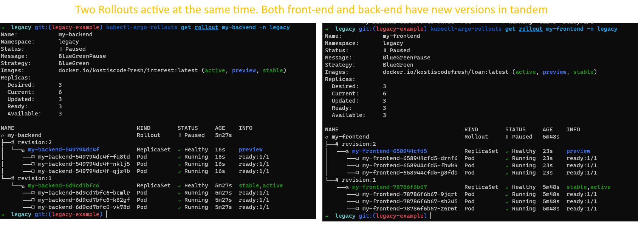Viewport: 644px width, 229px height.
Task: Click the underlined rollout word in the my-frontend command
Action: 531,29
